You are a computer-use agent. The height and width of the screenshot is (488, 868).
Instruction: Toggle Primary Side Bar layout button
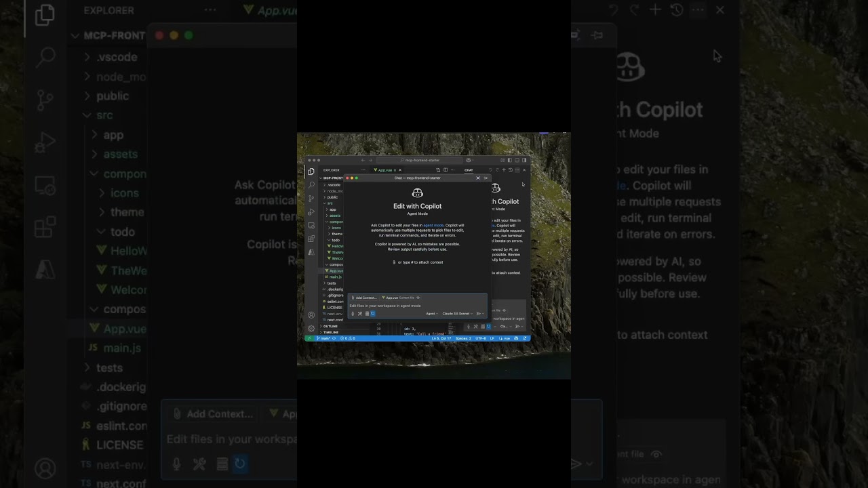[510, 161]
